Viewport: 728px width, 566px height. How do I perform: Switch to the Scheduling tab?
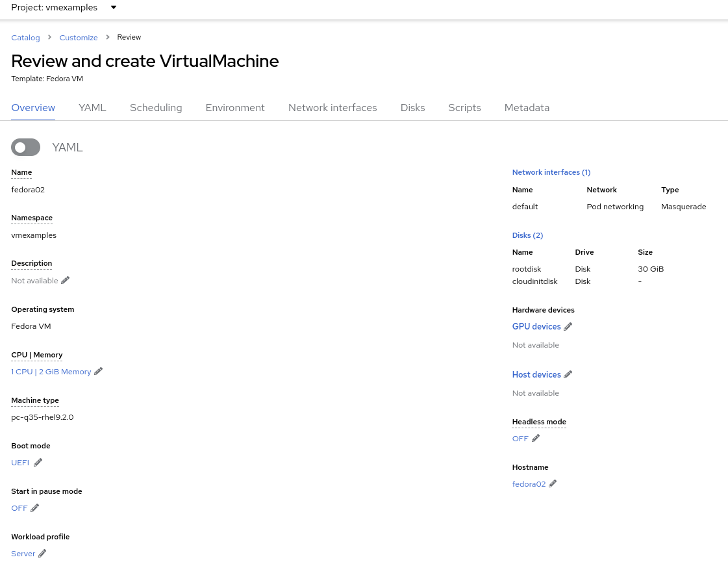click(x=156, y=108)
